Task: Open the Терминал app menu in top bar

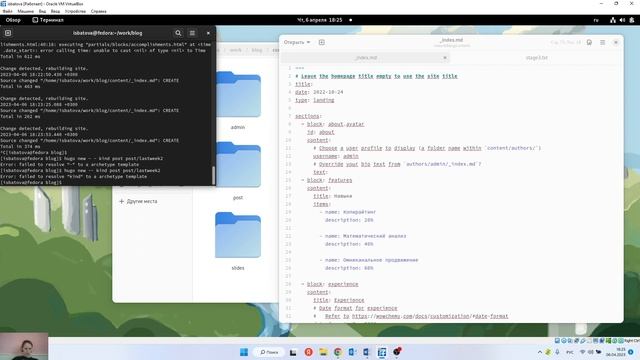Action: click(48, 20)
